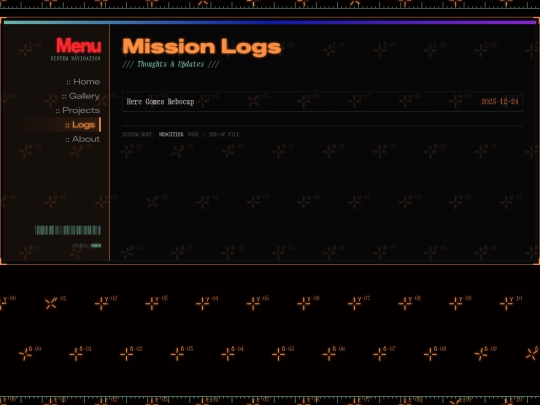The height and width of the screenshot is (405, 540).
Task: Open the log entry starting "Here Comes"
Action: click(x=322, y=102)
